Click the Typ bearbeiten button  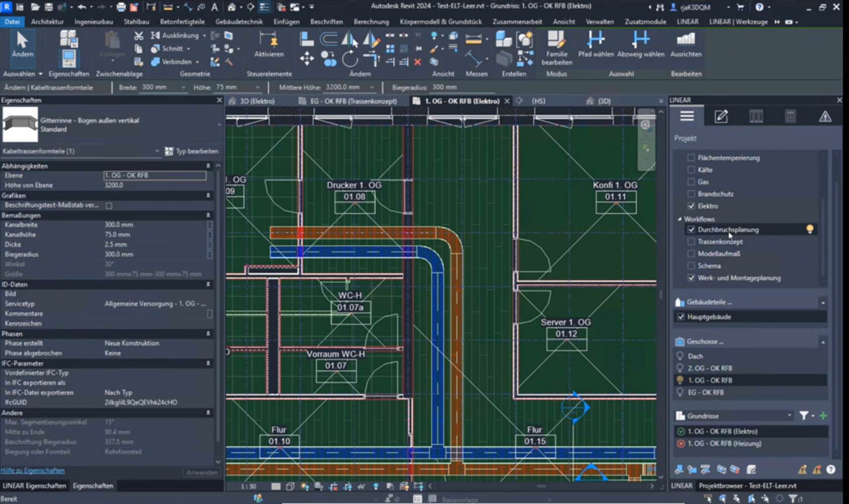pos(192,151)
